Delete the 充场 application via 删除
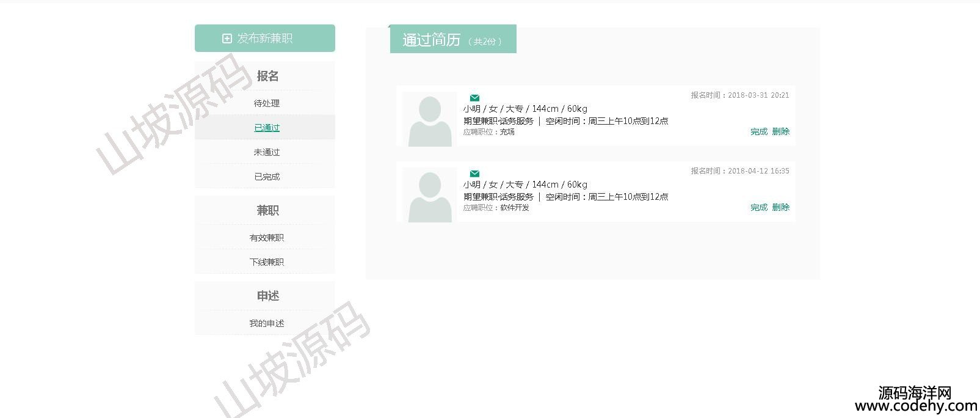Image resolution: width=980 pixels, height=418 pixels. (780, 131)
